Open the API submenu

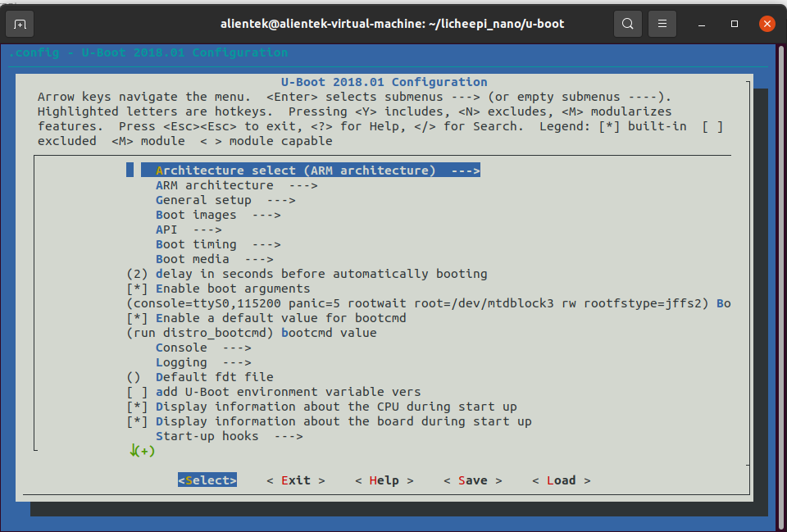tap(189, 230)
